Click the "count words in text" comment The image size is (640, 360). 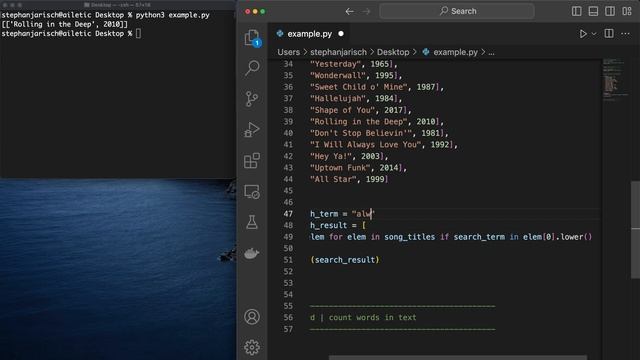373,318
